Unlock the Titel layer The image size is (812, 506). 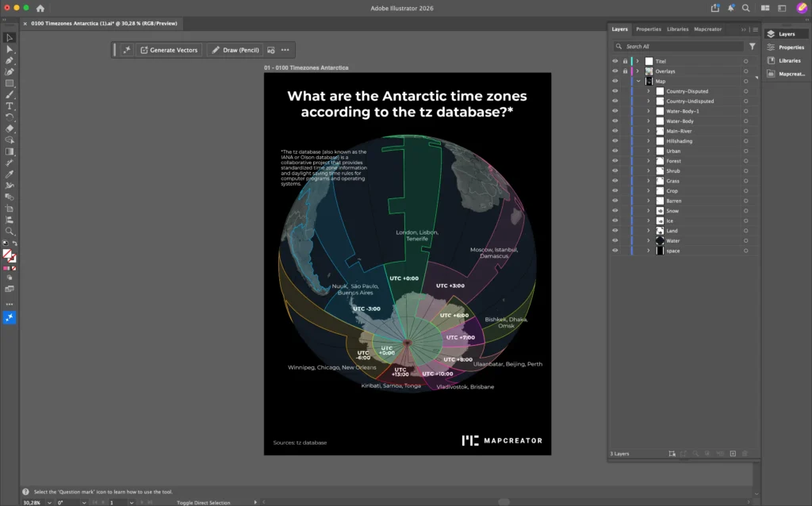click(625, 61)
